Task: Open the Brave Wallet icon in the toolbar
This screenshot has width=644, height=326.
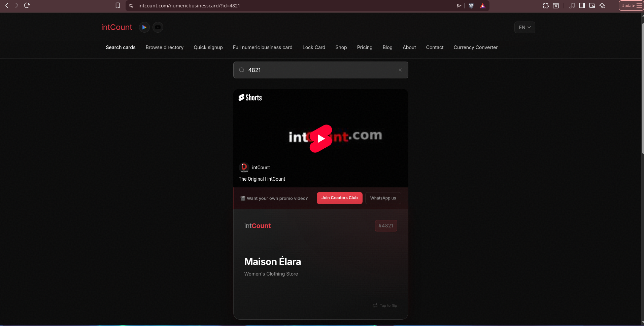Action: 592,5
